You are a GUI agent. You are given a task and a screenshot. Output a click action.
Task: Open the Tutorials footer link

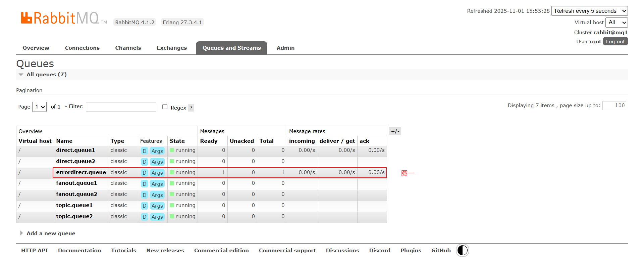pyautogui.click(x=124, y=250)
